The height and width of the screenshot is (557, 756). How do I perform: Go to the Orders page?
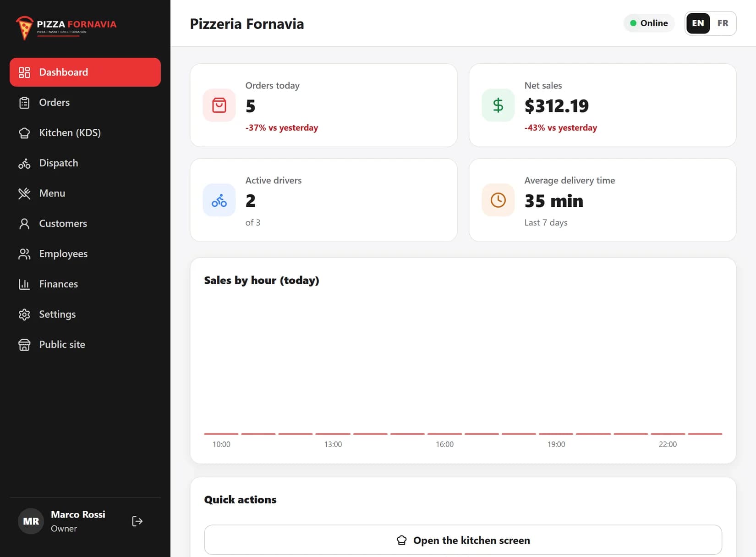pos(85,102)
